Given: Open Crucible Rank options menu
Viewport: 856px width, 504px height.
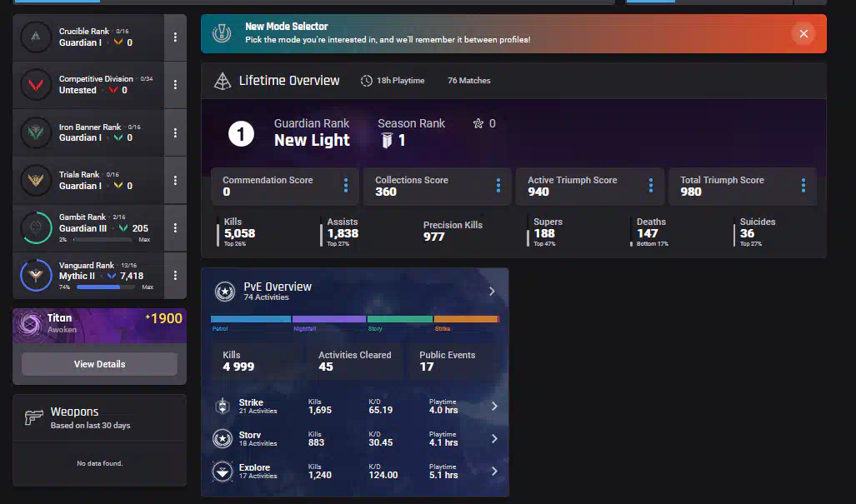Looking at the screenshot, I should tap(175, 37).
